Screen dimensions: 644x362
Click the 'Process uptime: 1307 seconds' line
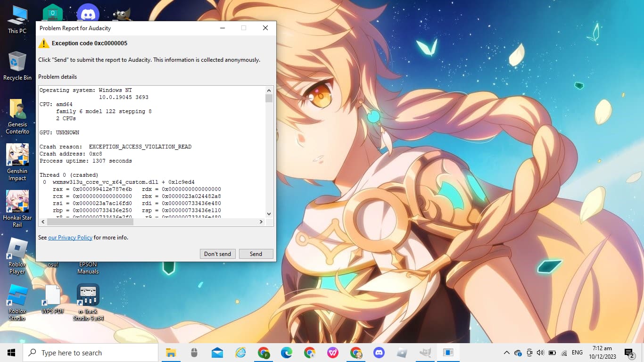86,161
